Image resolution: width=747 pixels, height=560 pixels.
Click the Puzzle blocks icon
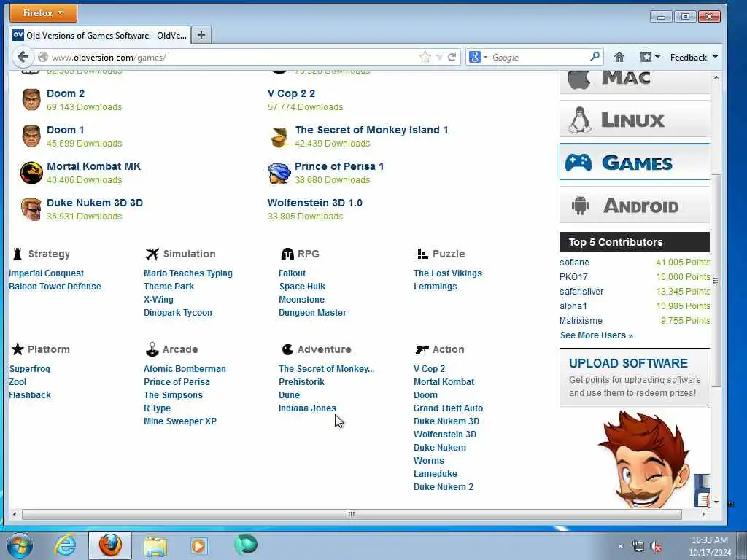click(x=422, y=254)
